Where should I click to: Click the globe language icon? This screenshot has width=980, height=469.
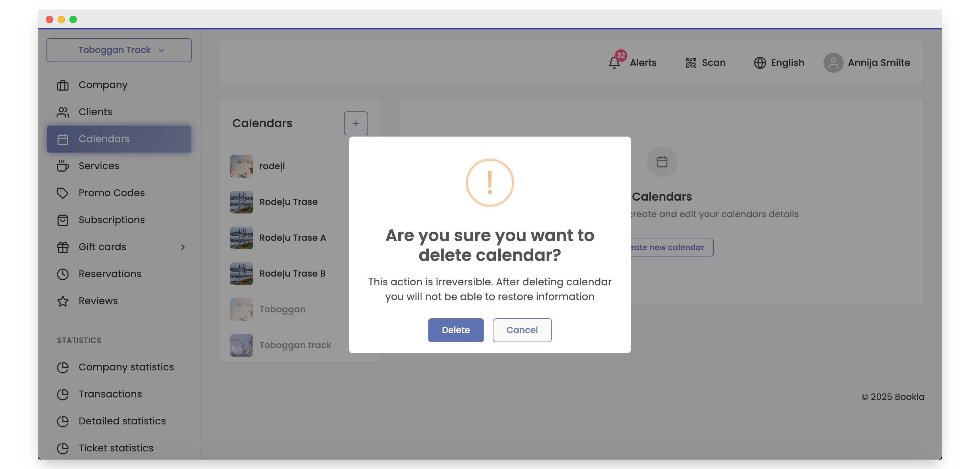(x=760, y=63)
